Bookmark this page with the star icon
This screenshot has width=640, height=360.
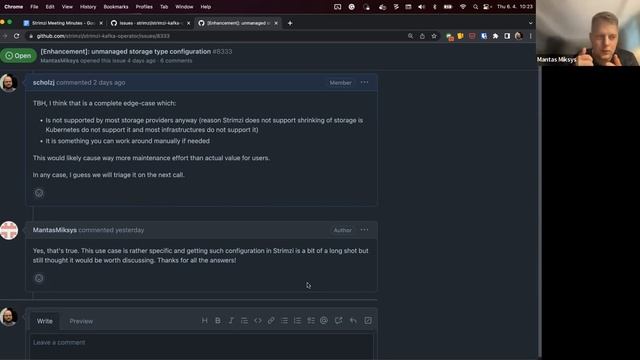[434, 36]
